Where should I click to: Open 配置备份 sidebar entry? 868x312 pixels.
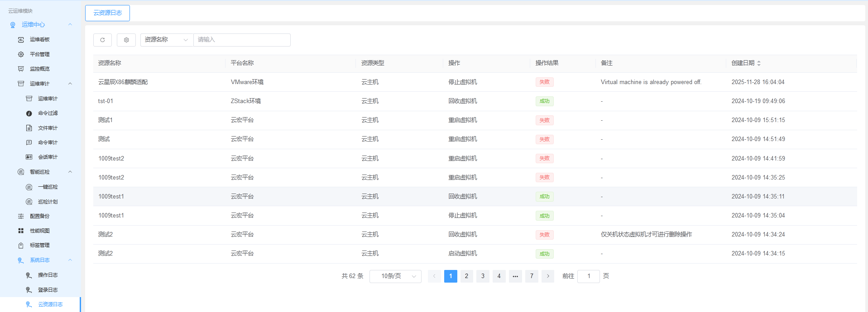[40, 216]
